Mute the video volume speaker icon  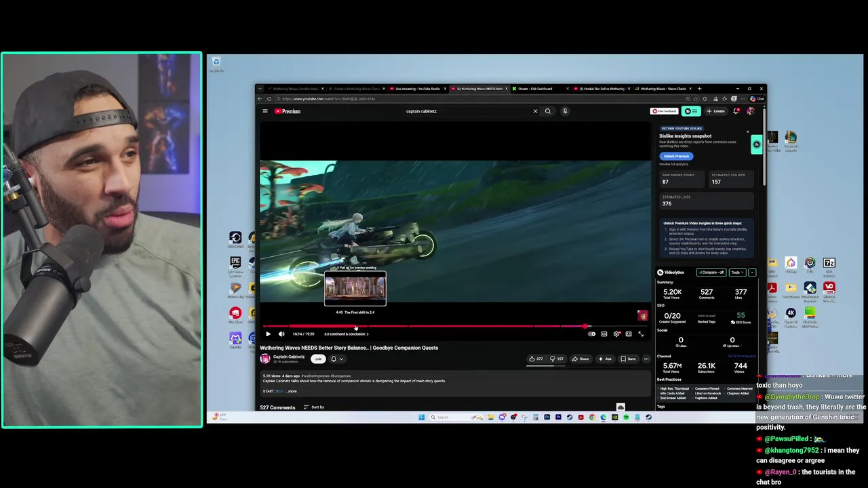point(281,333)
